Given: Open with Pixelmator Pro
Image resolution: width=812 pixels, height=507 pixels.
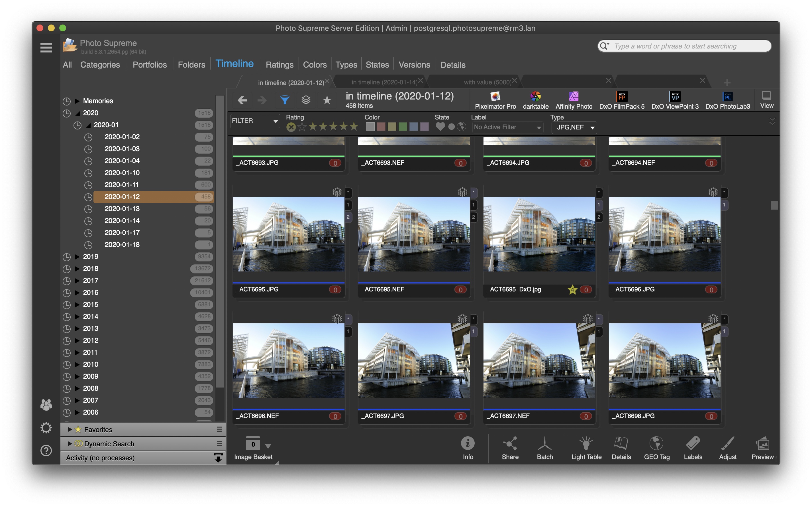Looking at the screenshot, I should click(495, 100).
